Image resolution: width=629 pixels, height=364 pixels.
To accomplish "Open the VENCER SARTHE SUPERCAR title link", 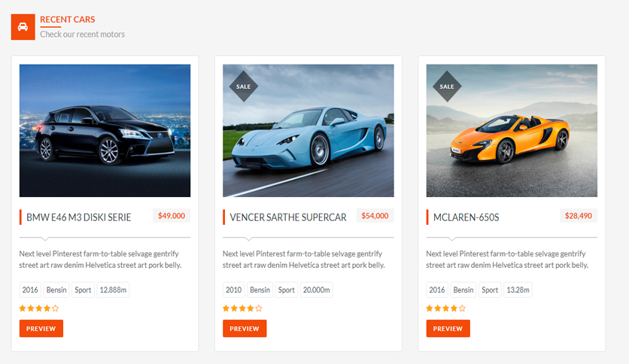I will tap(288, 217).
